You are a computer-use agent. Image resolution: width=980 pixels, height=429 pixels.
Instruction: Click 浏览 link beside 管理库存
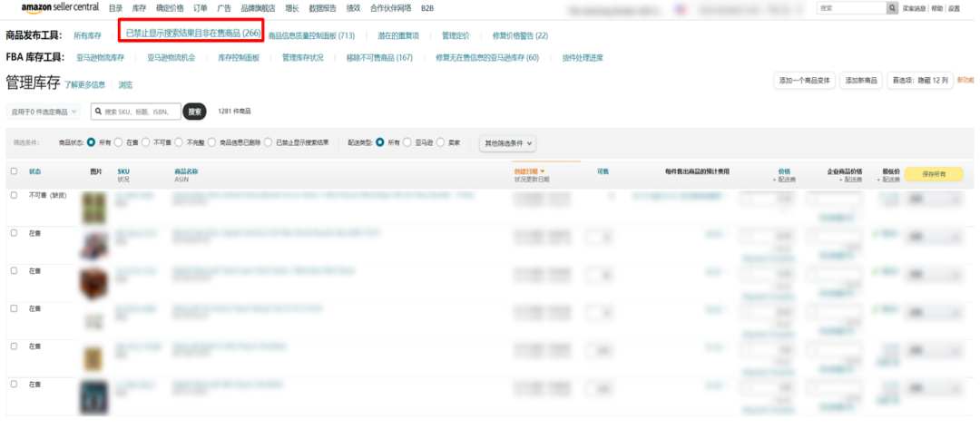125,85
